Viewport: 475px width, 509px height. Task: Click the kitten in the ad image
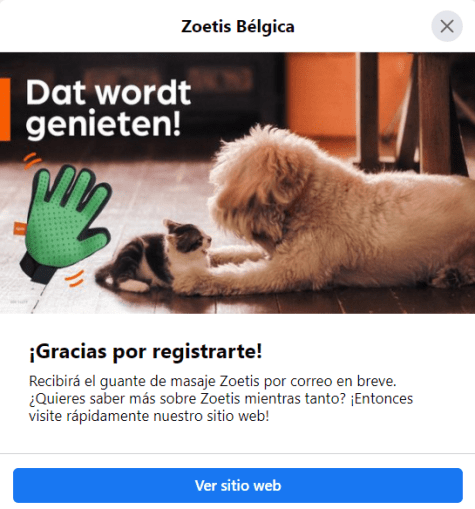[x=153, y=256]
